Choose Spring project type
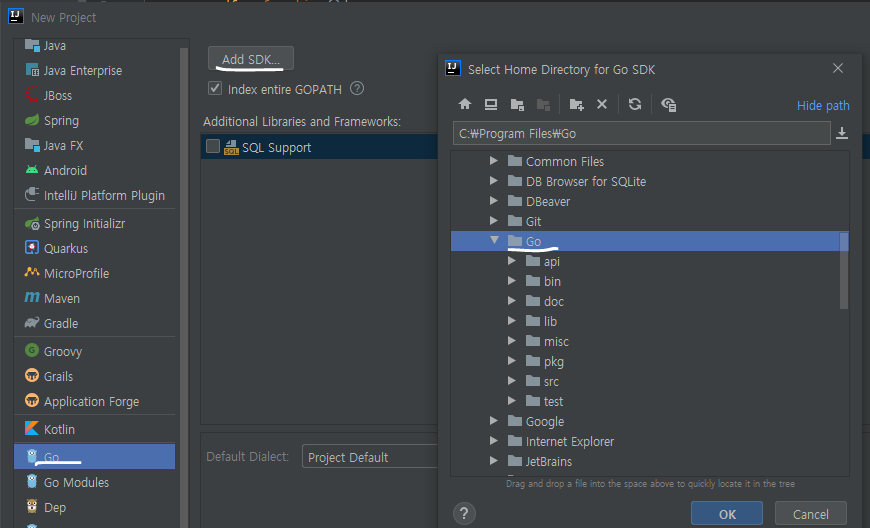 pos(94,120)
